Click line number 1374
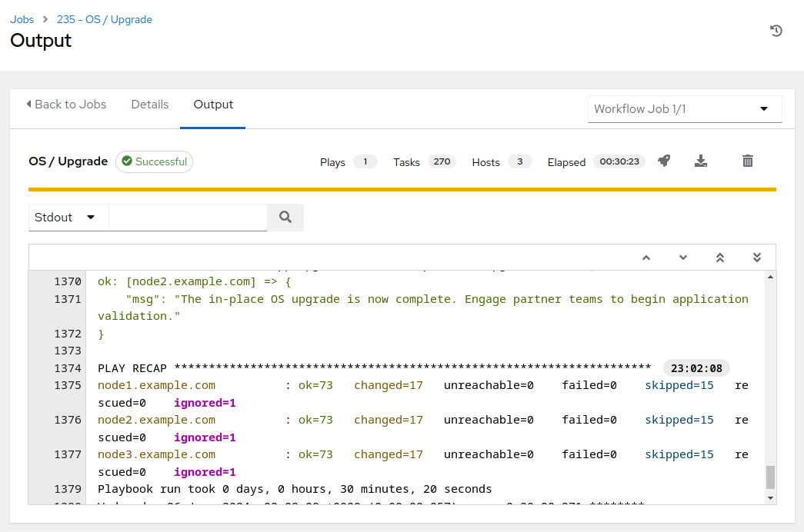The image size is (804, 532). coord(68,368)
